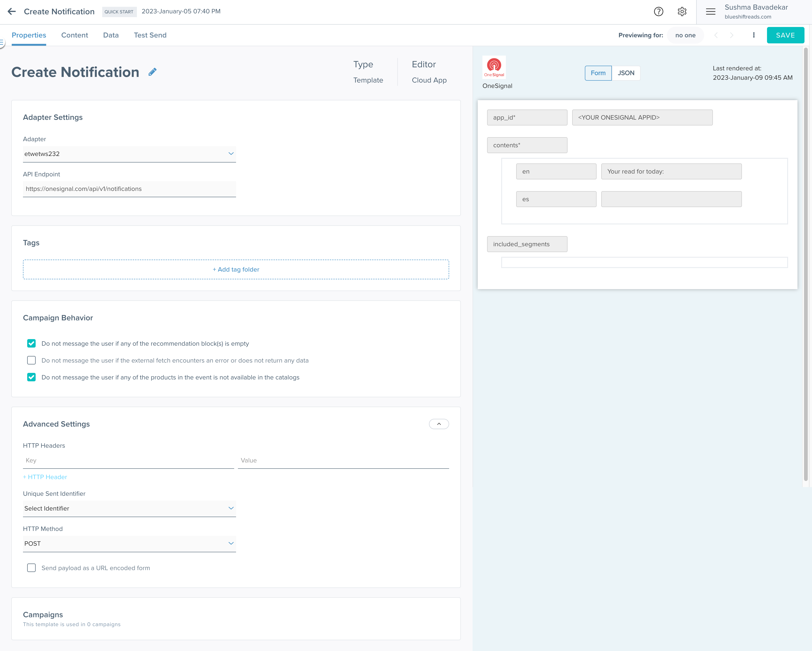Click the HTTP Headers Value field
The image size is (812, 651).
[x=343, y=460]
